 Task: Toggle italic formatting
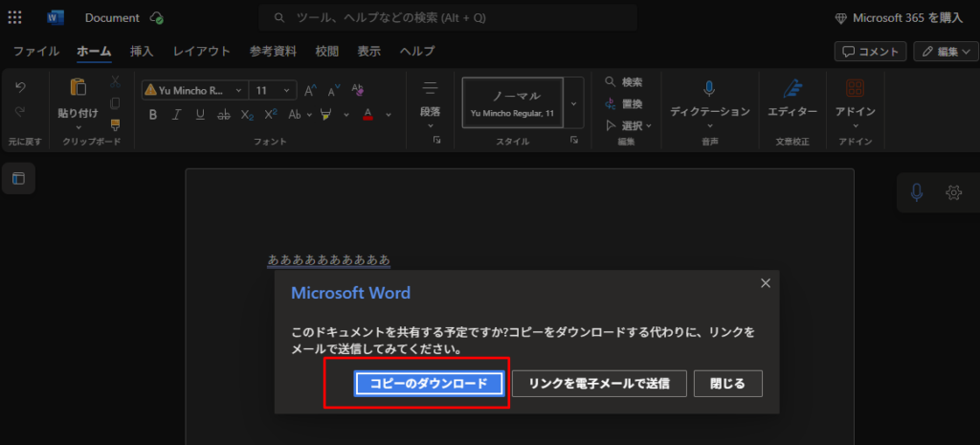[x=176, y=115]
